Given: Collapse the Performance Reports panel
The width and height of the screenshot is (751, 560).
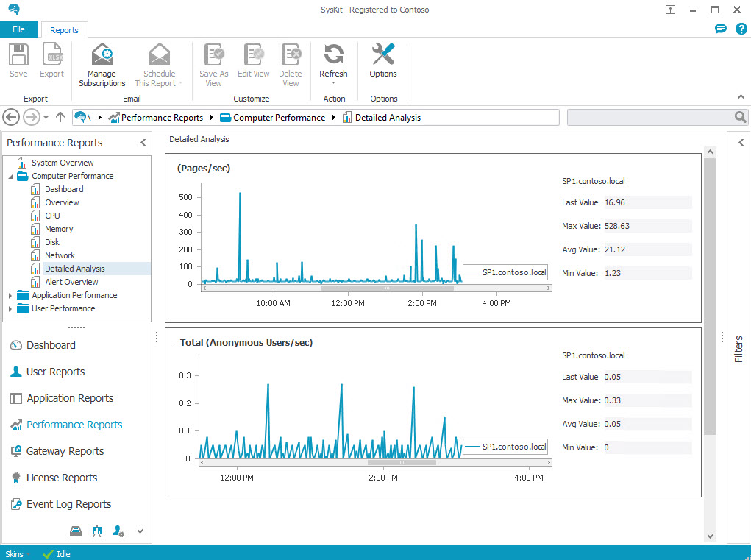Looking at the screenshot, I should (143, 142).
